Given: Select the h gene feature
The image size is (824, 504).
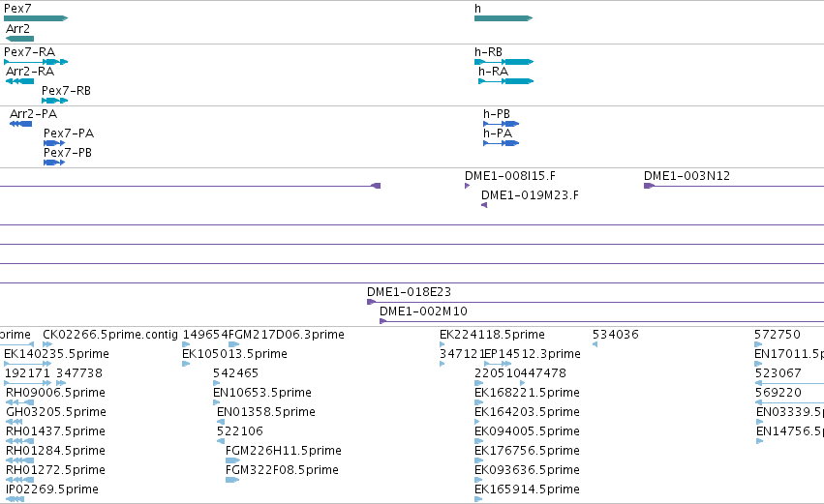Looking at the screenshot, I should tap(504, 18).
